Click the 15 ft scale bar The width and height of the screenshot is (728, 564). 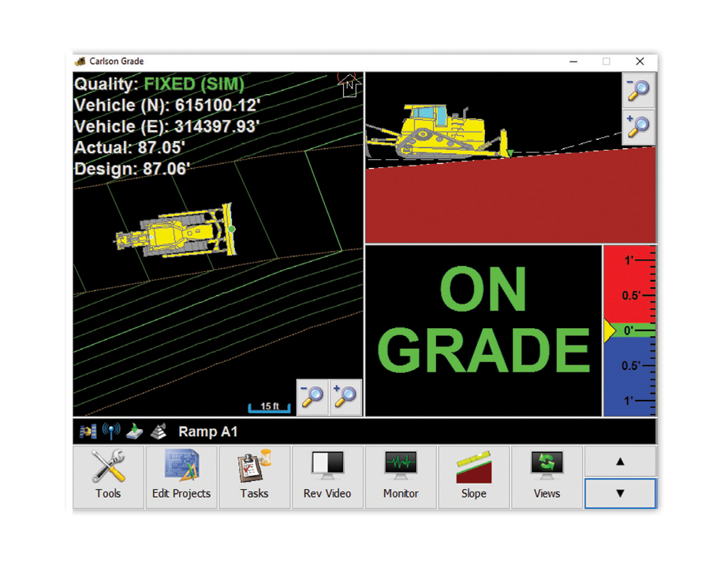[269, 407]
